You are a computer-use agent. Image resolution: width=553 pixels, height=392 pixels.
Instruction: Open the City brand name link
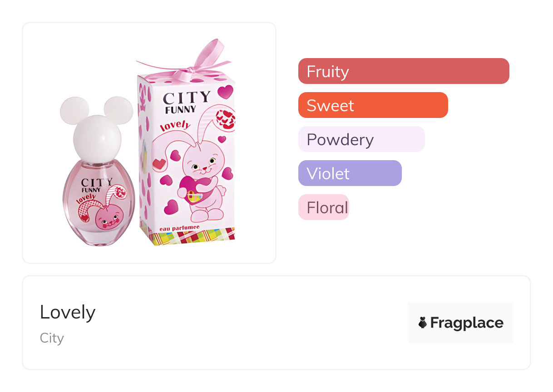coord(52,338)
